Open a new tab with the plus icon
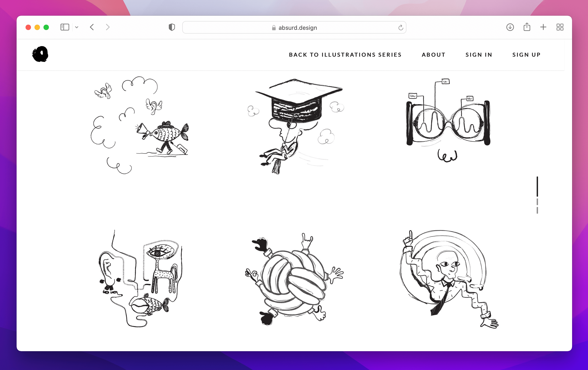Screen dimensions: 588x370 pos(543,27)
